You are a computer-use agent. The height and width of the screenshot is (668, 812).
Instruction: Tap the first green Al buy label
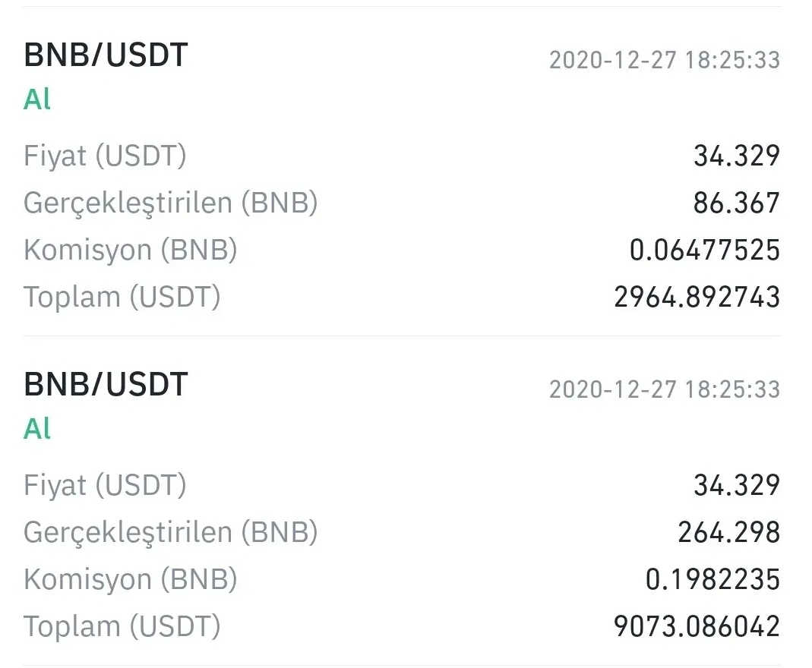tap(37, 99)
